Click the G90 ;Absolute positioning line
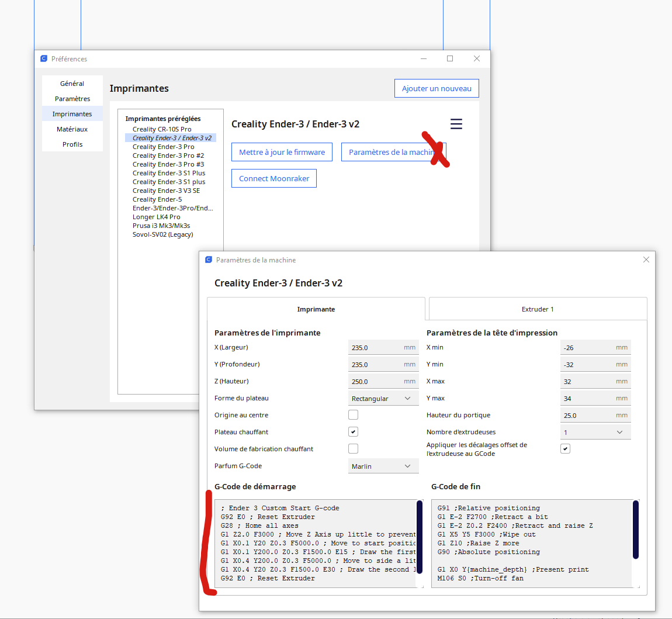672x619 pixels. tap(489, 552)
